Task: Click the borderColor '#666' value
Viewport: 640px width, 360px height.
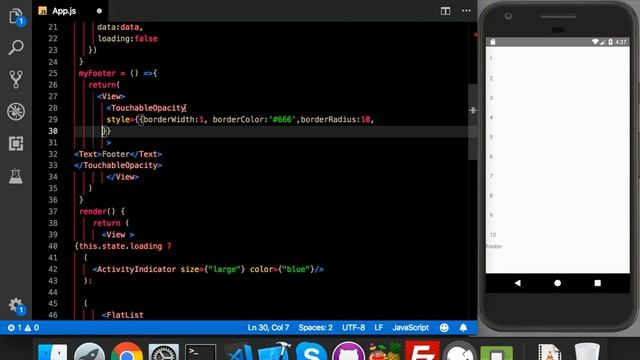Action: click(x=282, y=120)
